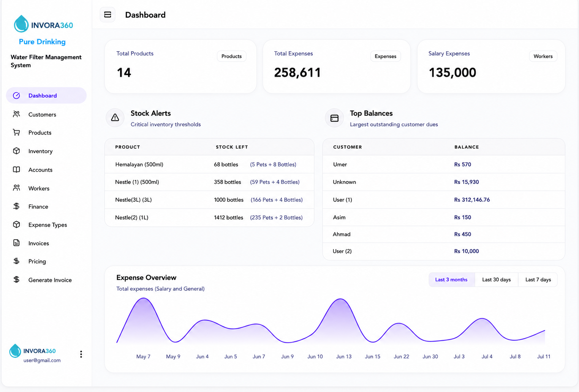Select the Nestle(2) (1L) stock row

pos(209,218)
